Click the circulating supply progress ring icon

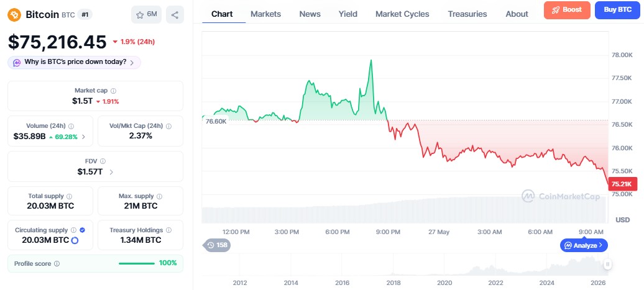pos(75,240)
